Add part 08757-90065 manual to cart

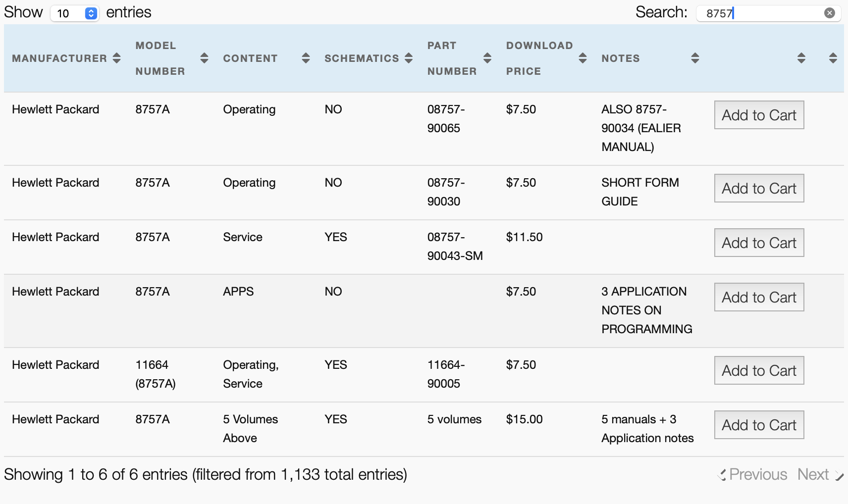[x=759, y=115]
